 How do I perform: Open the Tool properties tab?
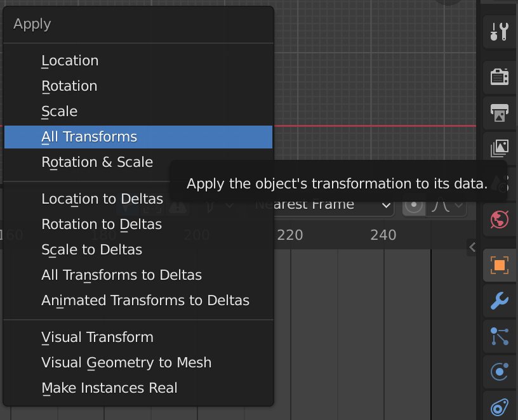pos(499,32)
